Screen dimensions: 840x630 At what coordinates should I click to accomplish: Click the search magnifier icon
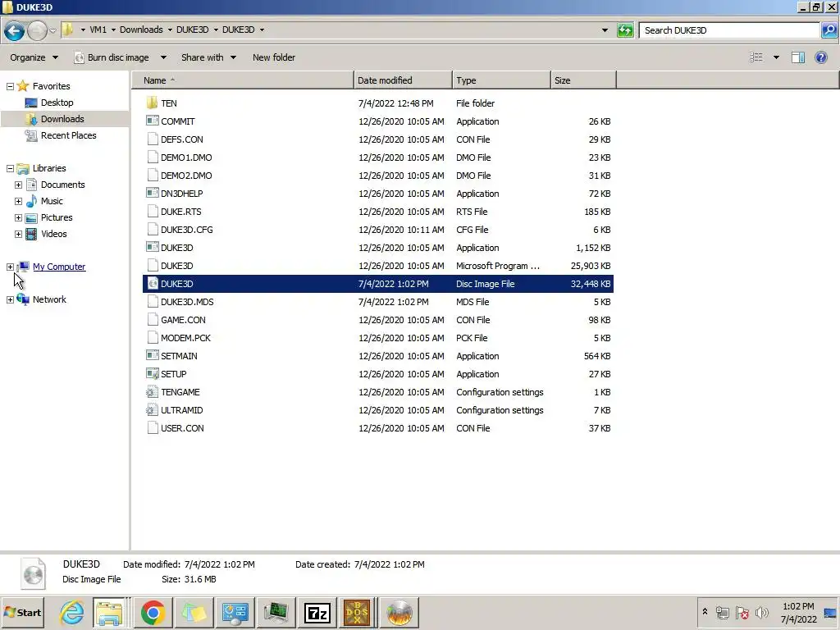[x=829, y=30]
